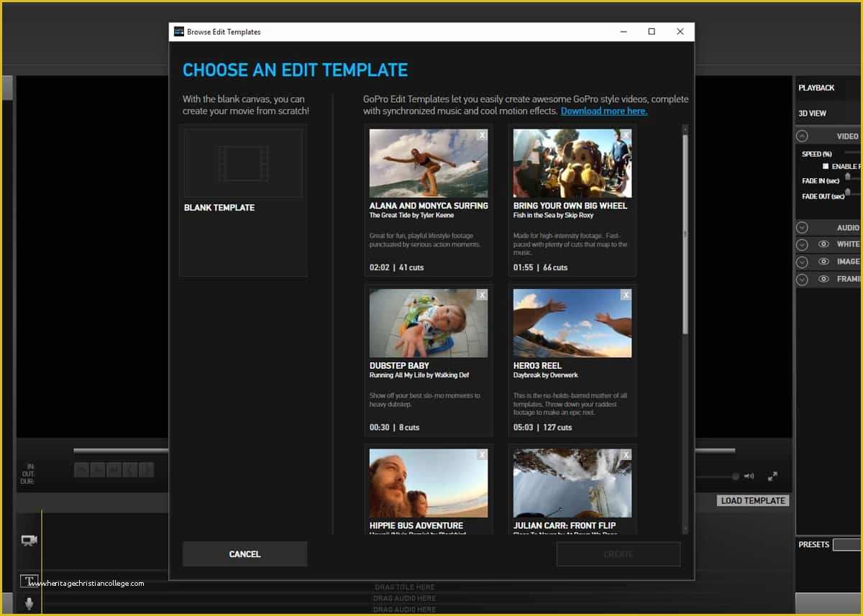
Task: Click the template list vertical scrollbar
Action: pos(685,234)
